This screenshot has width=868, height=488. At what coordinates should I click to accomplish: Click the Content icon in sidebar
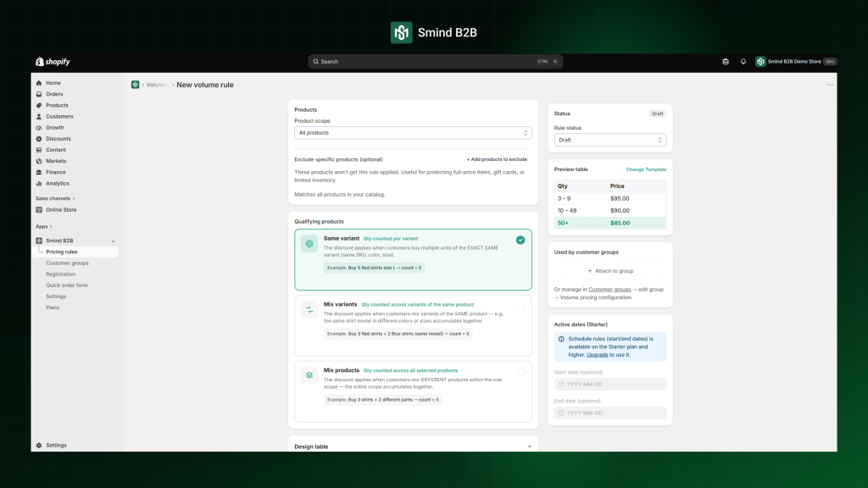pyautogui.click(x=39, y=150)
